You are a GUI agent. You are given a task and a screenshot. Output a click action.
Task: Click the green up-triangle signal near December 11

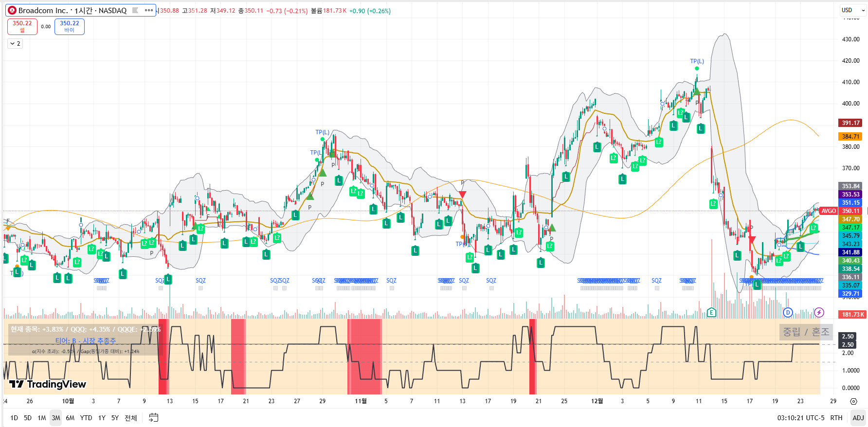click(697, 91)
